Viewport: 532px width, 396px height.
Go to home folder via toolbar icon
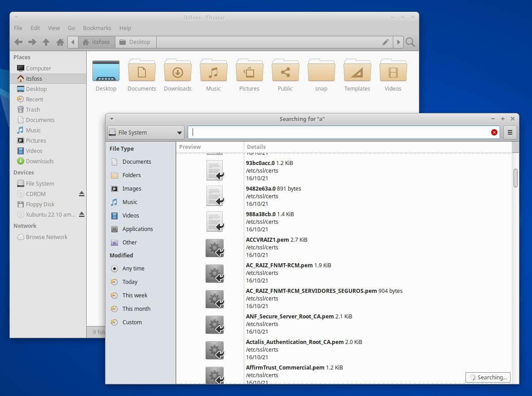pyautogui.click(x=60, y=42)
